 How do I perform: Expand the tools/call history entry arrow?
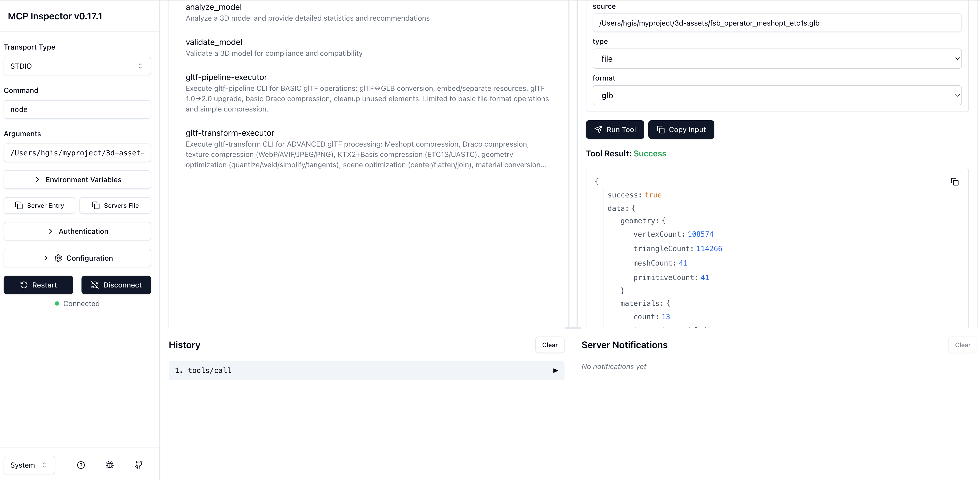click(555, 370)
